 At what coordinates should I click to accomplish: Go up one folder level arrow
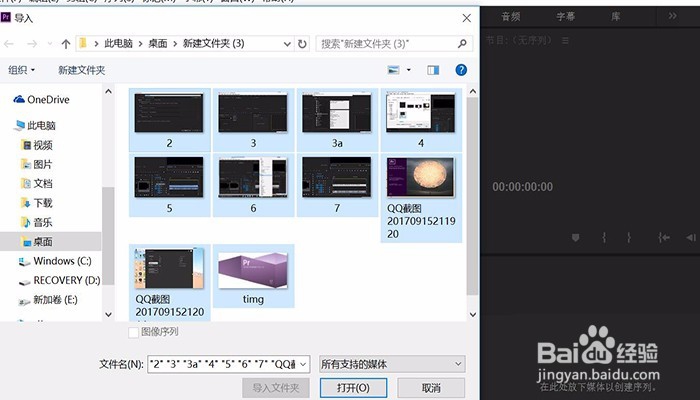[66, 44]
